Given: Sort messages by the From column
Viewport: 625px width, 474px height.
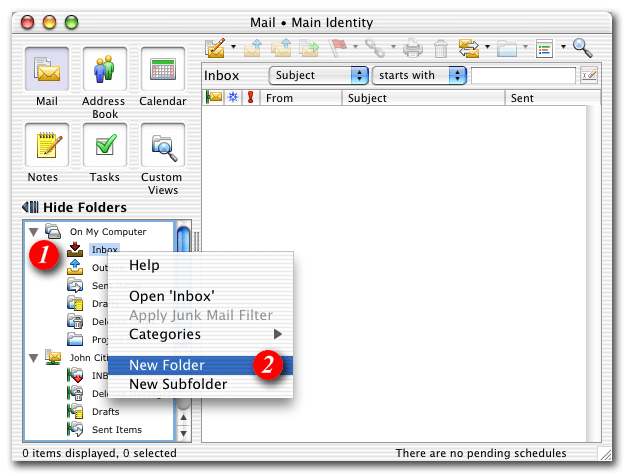Looking at the screenshot, I should coord(300,98).
